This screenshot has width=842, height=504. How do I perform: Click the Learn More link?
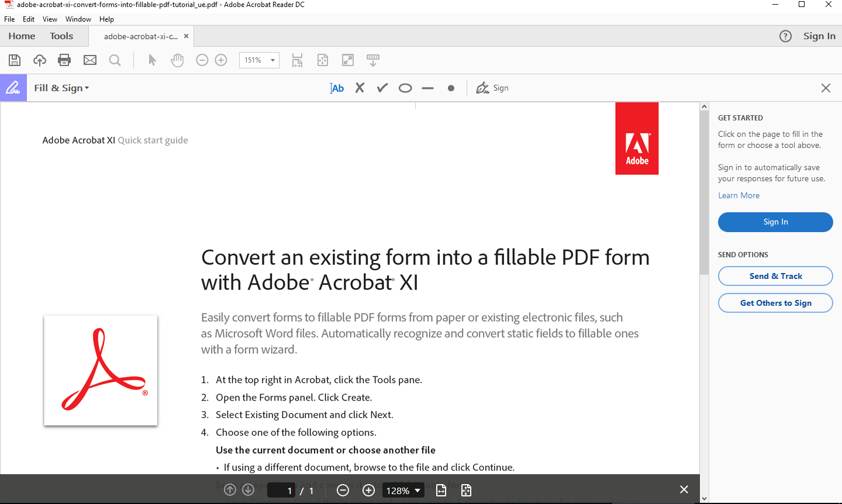(x=739, y=195)
